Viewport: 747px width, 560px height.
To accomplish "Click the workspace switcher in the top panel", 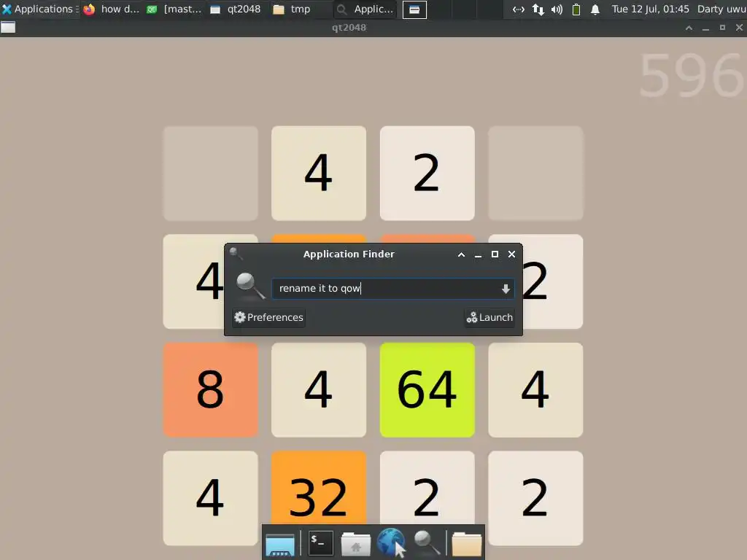I will pos(414,9).
